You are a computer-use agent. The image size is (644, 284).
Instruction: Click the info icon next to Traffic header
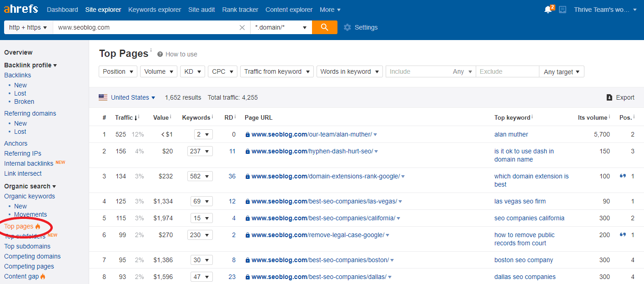(x=139, y=117)
